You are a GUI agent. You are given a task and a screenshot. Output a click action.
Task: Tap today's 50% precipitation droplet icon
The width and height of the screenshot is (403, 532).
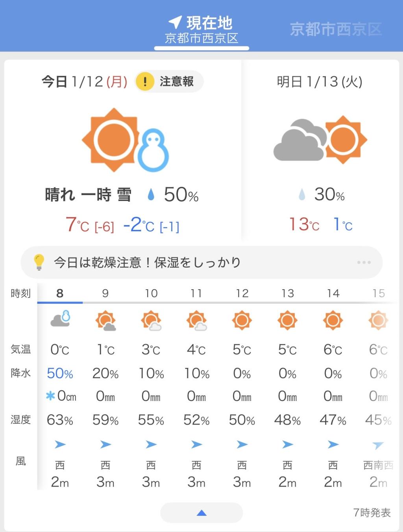(x=151, y=194)
